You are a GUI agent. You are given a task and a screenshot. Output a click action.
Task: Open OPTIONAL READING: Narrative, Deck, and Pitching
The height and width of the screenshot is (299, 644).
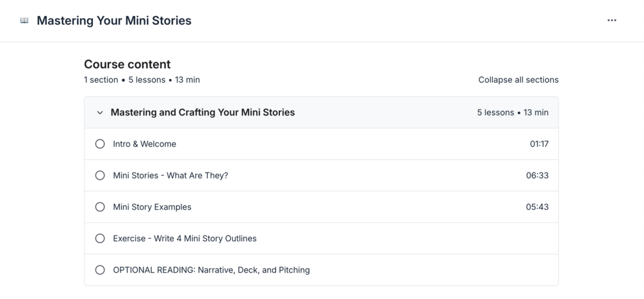pyautogui.click(x=211, y=270)
